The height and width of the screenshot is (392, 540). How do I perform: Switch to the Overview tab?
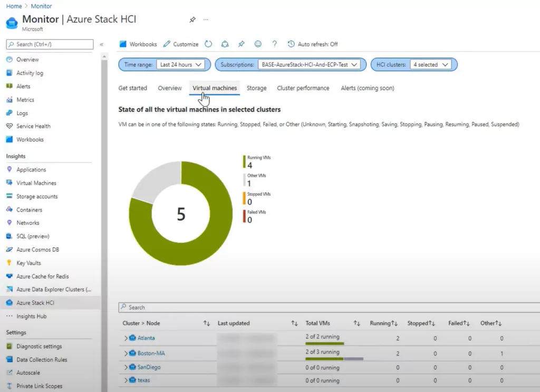coord(170,88)
